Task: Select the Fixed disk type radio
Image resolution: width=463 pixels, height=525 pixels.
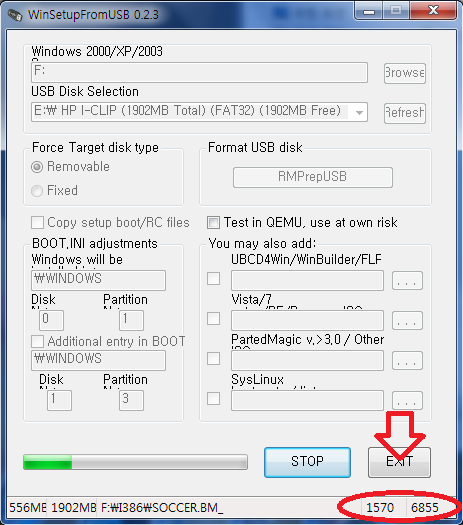Action: pos(37,191)
